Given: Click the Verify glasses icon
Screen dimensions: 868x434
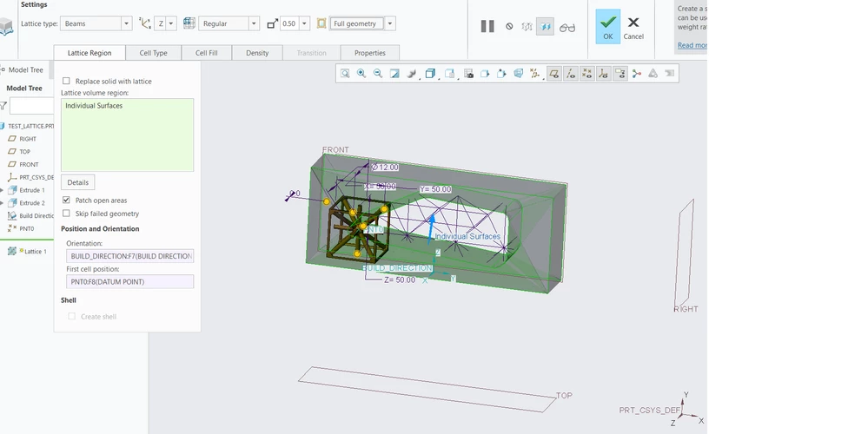Looking at the screenshot, I should click(567, 27).
